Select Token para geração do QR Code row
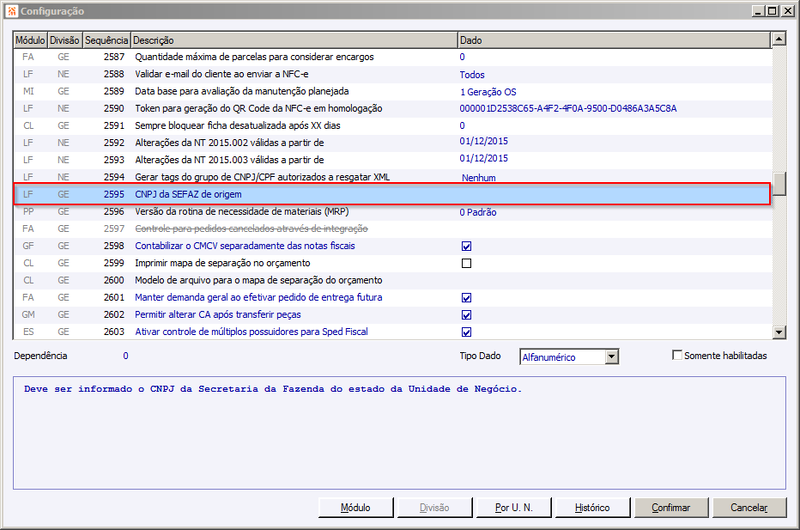The width and height of the screenshot is (800, 530). (x=392, y=109)
